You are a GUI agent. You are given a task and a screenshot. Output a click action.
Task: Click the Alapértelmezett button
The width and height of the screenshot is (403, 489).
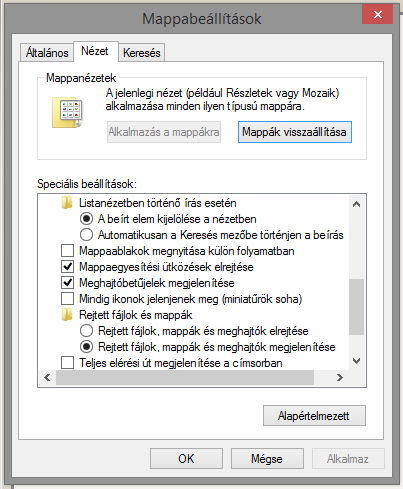[x=314, y=416]
